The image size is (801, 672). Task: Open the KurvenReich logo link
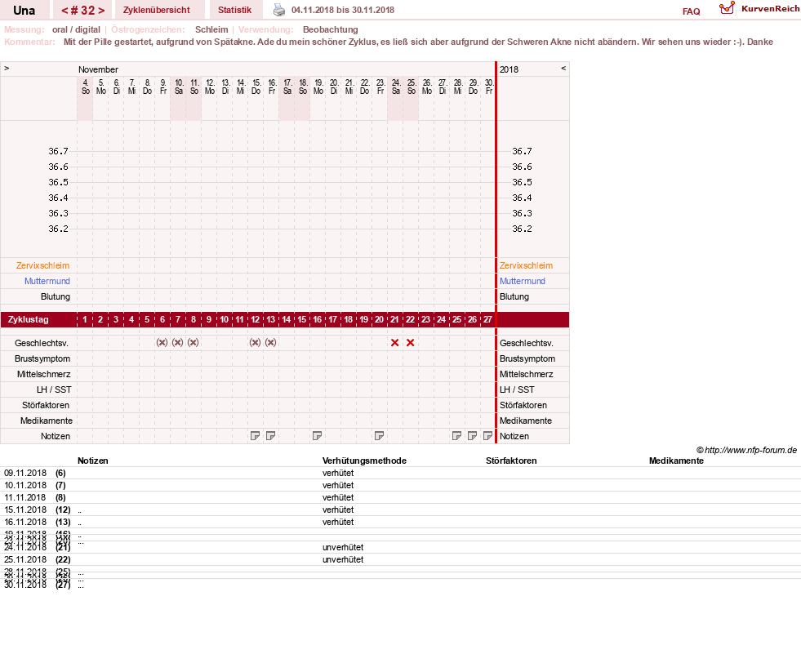[x=759, y=9]
